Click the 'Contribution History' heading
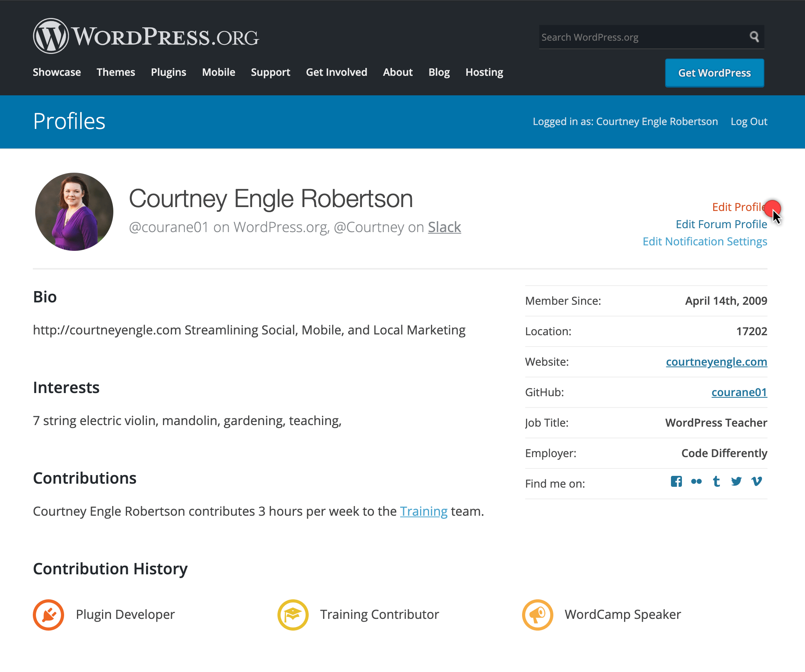This screenshot has height=672, width=805. [x=110, y=569]
